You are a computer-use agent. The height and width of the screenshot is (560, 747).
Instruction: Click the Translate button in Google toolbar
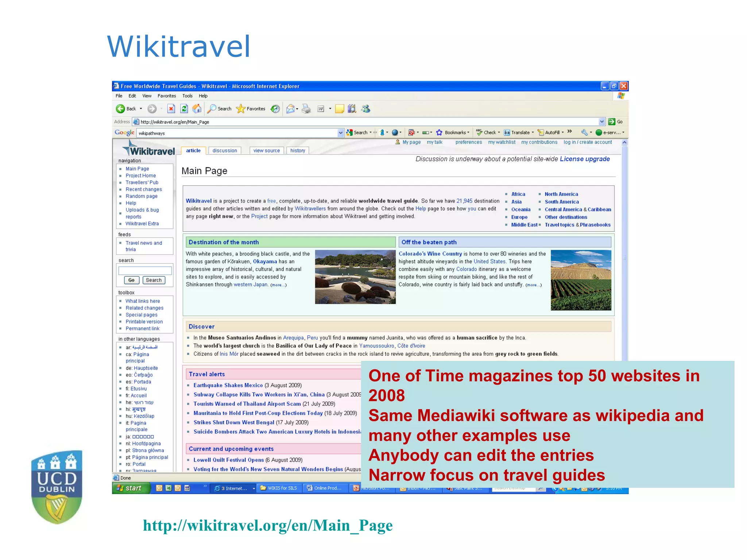(517, 132)
